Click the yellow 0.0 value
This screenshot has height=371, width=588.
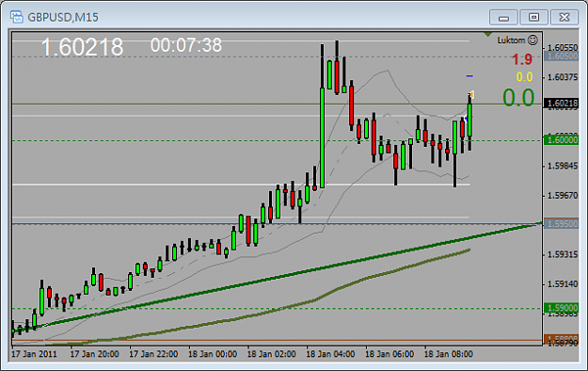click(524, 77)
